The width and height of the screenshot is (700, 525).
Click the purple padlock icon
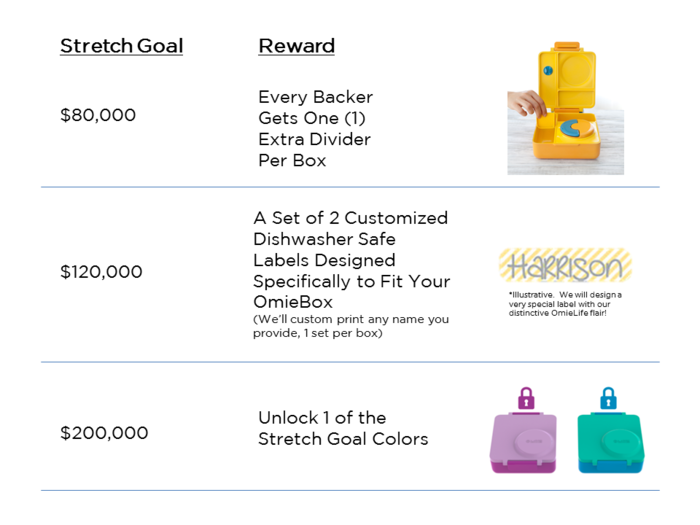click(x=526, y=398)
